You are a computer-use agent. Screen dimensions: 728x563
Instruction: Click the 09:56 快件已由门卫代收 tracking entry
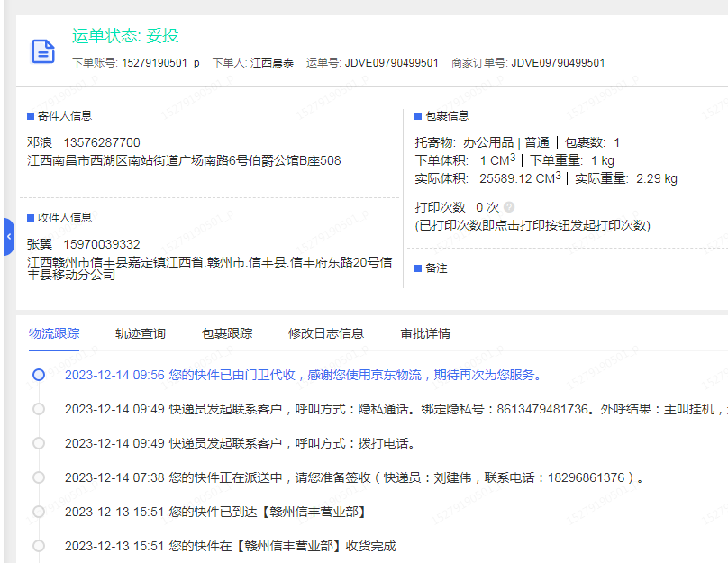305,375
